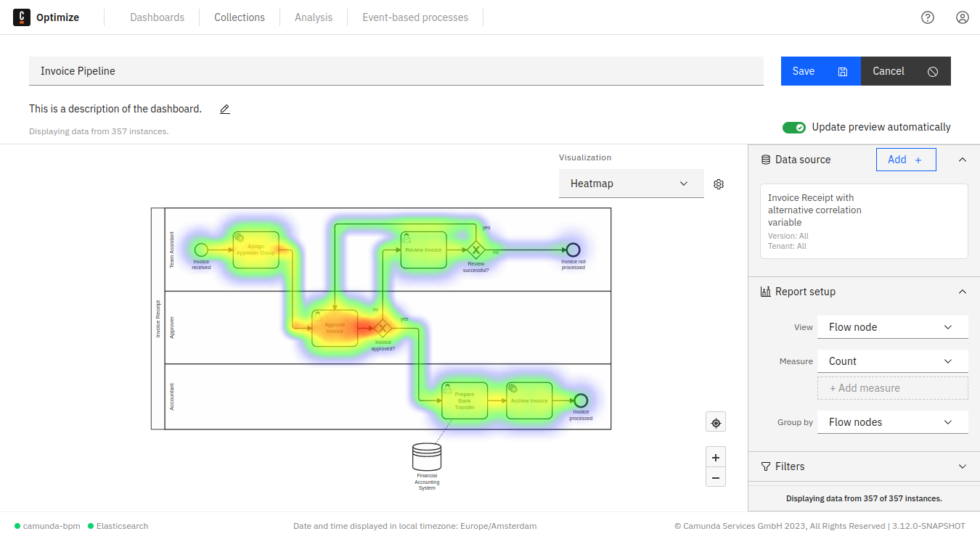Collapse the Filters section chevron
The width and height of the screenshot is (980, 539).
(962, 466)
